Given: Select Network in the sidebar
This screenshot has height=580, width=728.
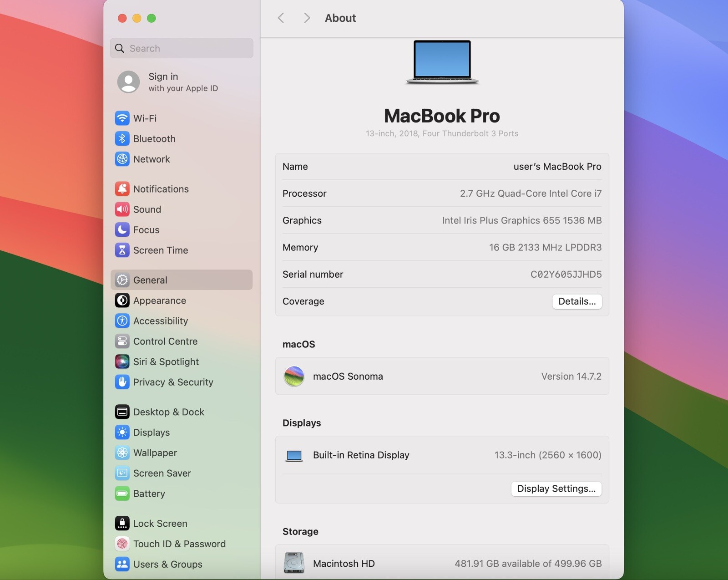Looking at the screenshot, I should [x=182, y=159].
